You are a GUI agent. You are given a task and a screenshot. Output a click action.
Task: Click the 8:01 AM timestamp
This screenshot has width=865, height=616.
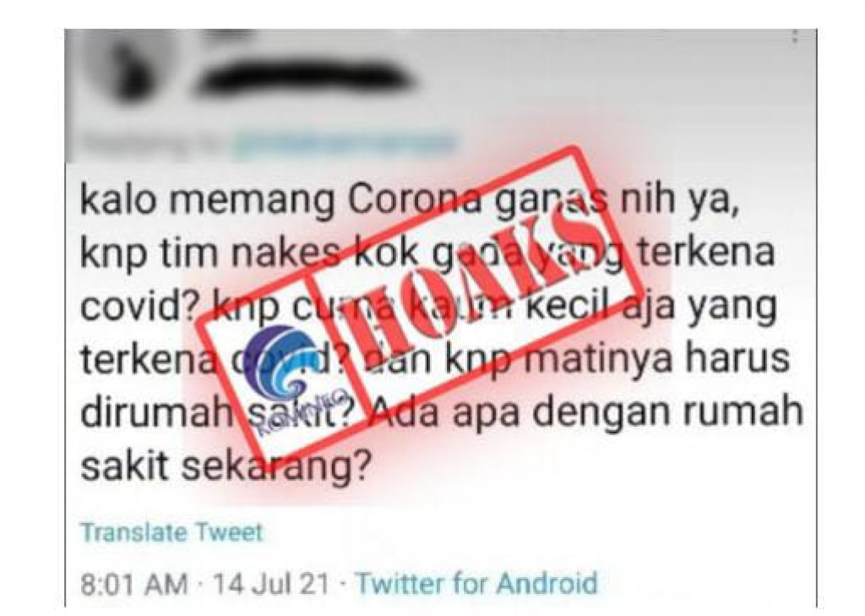pos(134,584)
